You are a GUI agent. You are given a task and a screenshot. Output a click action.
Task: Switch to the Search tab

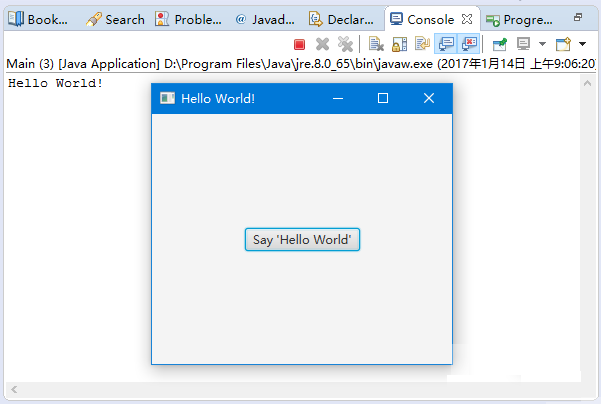116,19
